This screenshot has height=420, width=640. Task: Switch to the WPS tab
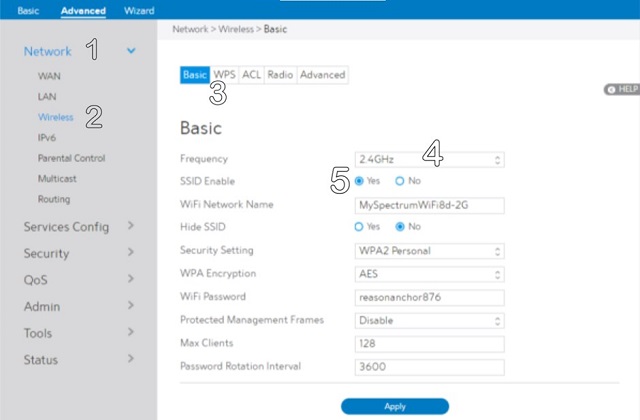click(x=224, y=75)
